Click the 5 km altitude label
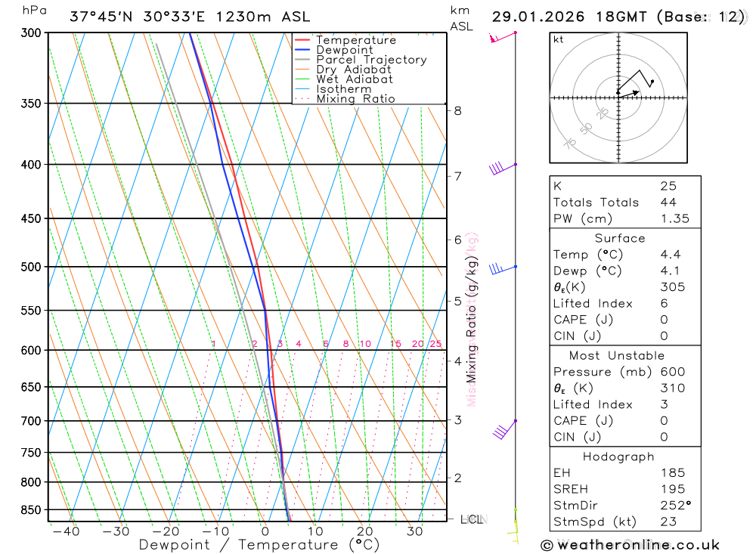This screenshot has width=756, height=554. pyautogui.click(x=457, y=302)
